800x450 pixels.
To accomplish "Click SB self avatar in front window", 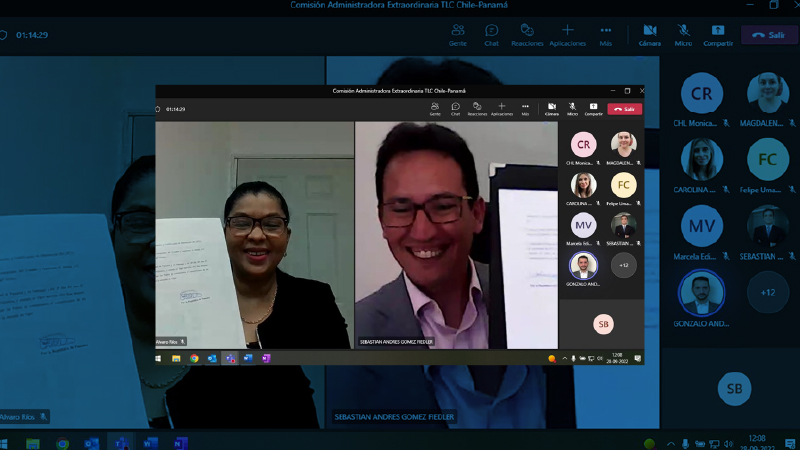I will coord(603,324).
